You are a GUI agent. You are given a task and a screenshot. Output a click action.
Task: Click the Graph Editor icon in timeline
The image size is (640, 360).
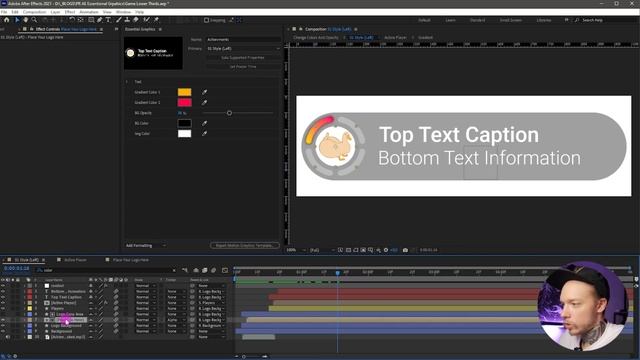(225, 270)
